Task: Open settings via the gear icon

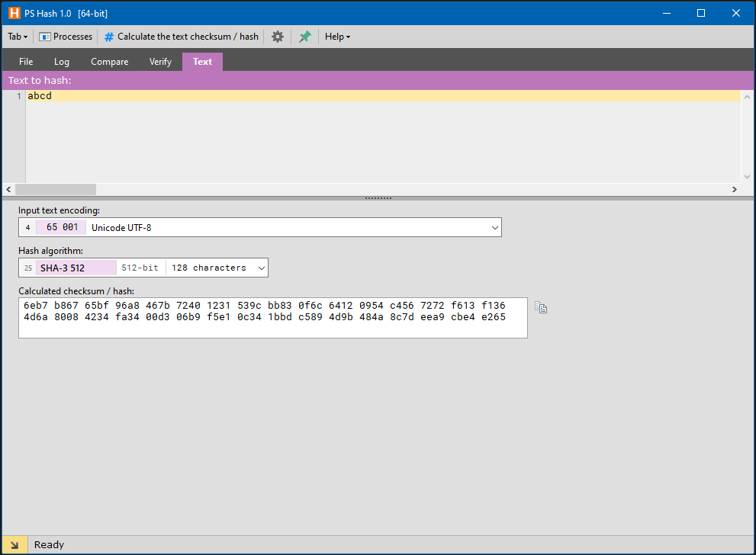Action: pyautogui.click(x=278, y=37)
